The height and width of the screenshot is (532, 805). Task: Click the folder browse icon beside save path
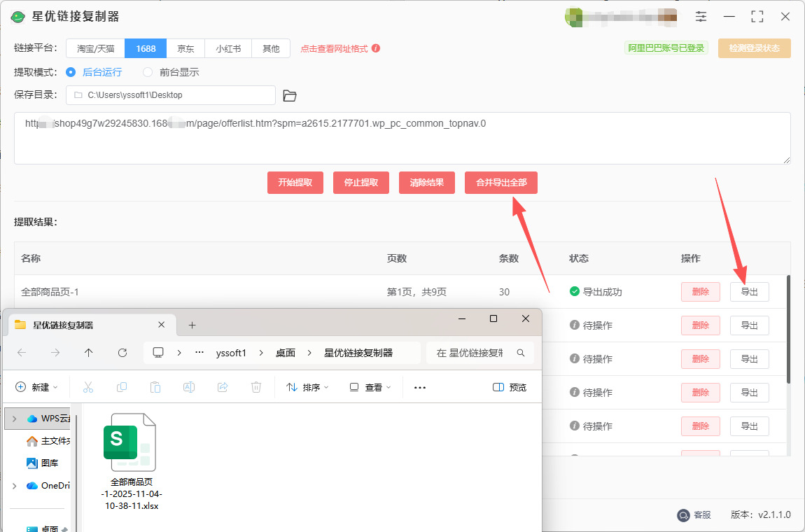290,95
